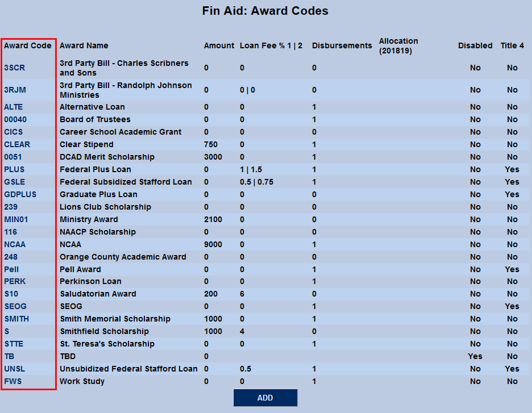
Task: Click the CICS award code
Action: point(13,132)
